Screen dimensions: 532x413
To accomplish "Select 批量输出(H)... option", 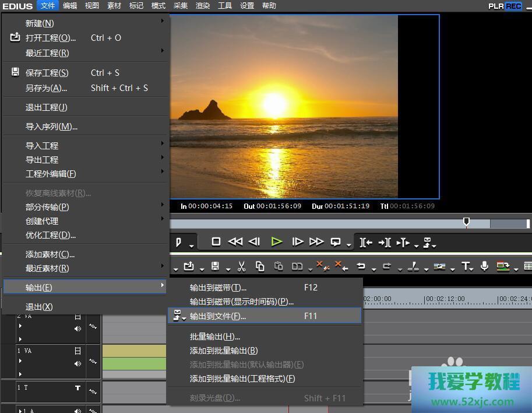I will pos(215,337).
